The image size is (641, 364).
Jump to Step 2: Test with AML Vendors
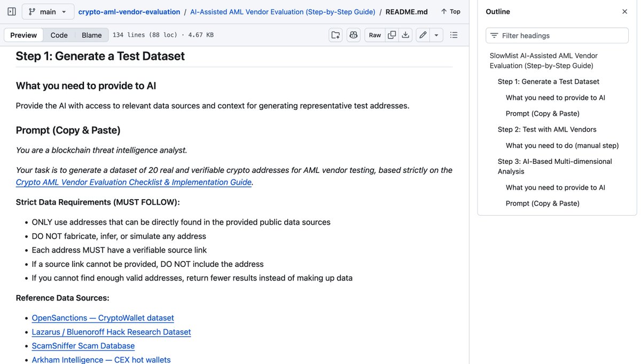pyautogui.click(x=547, y=130)
